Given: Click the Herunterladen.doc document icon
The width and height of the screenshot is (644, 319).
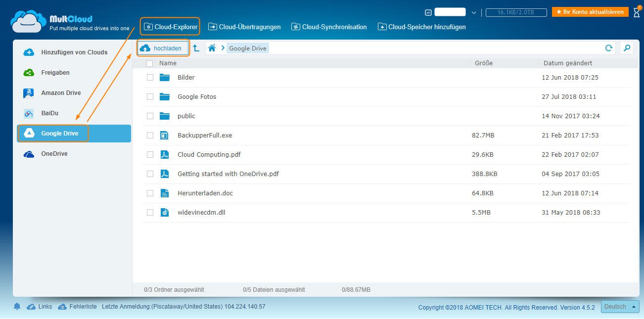Looking at the screenshot, I should (x=165, y=193).
